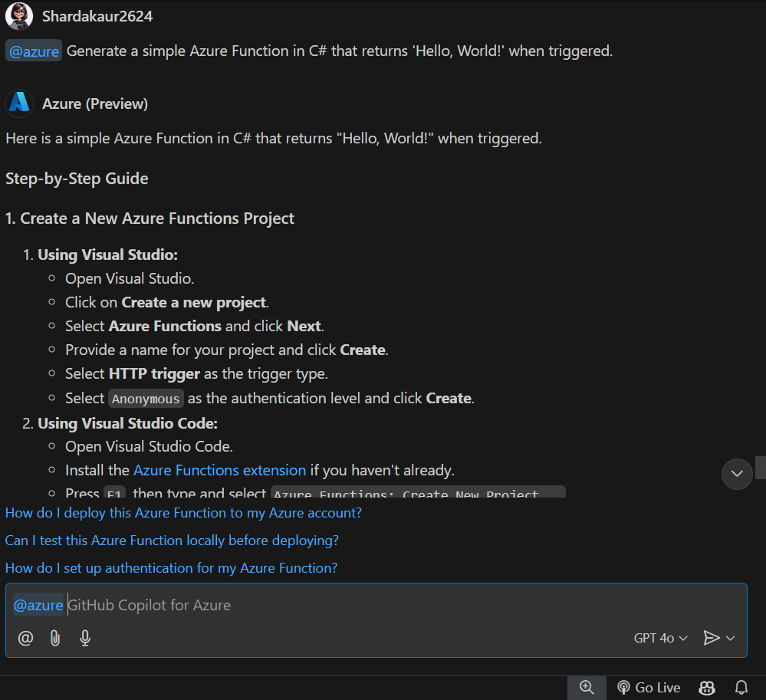The width and height of the screenshot is (766, 700).
Task: Open the Copilot status icon
Action: (707, 688)
